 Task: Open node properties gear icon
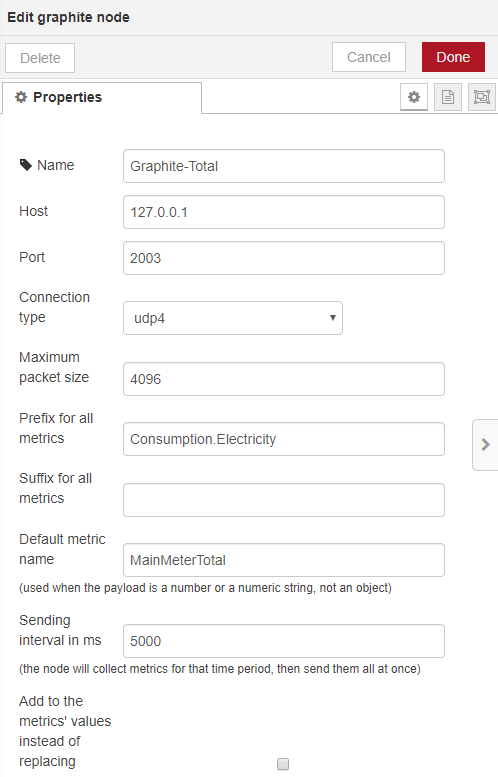414,97
